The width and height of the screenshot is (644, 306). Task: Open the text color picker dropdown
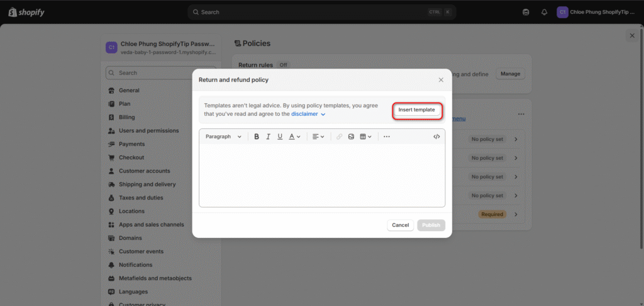pos(294,137)
